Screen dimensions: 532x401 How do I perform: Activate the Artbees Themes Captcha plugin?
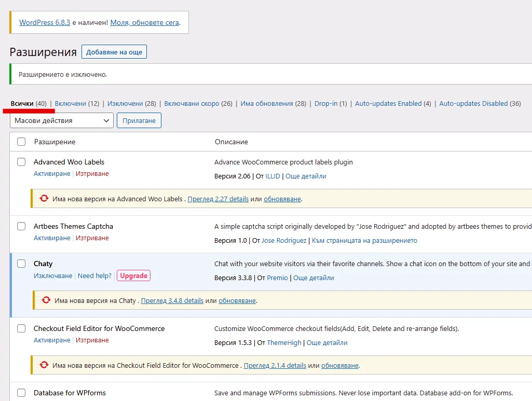[52, 238]
